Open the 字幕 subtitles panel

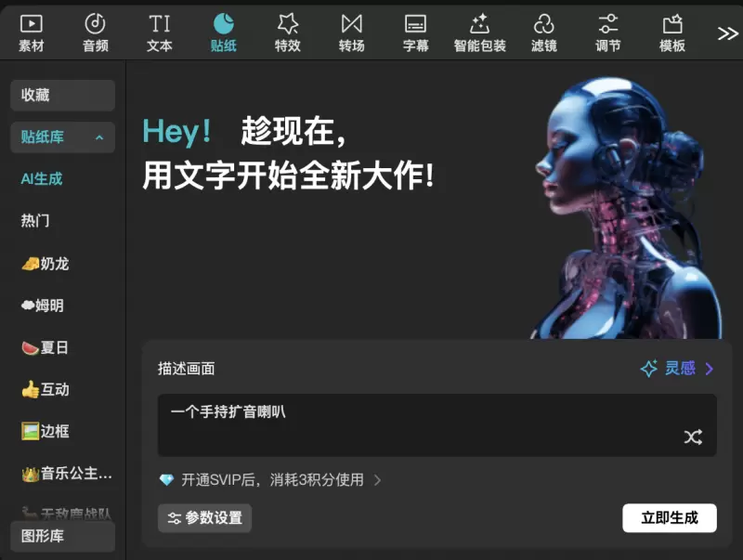coord(416,33)
